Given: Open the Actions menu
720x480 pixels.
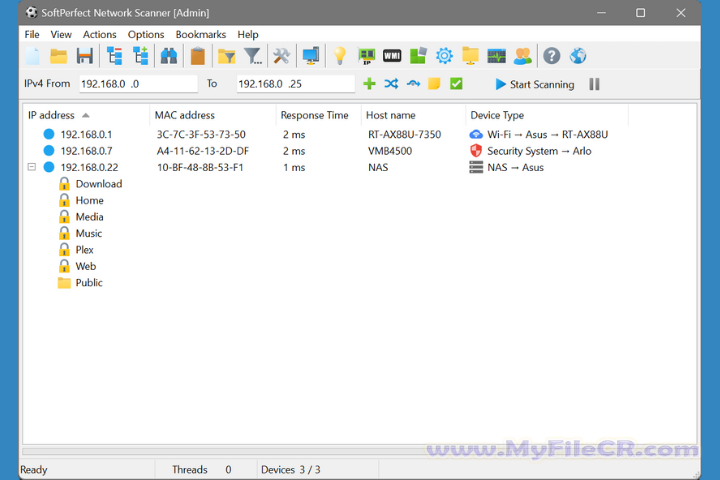Looking at the screenshot, I should 100,34.
